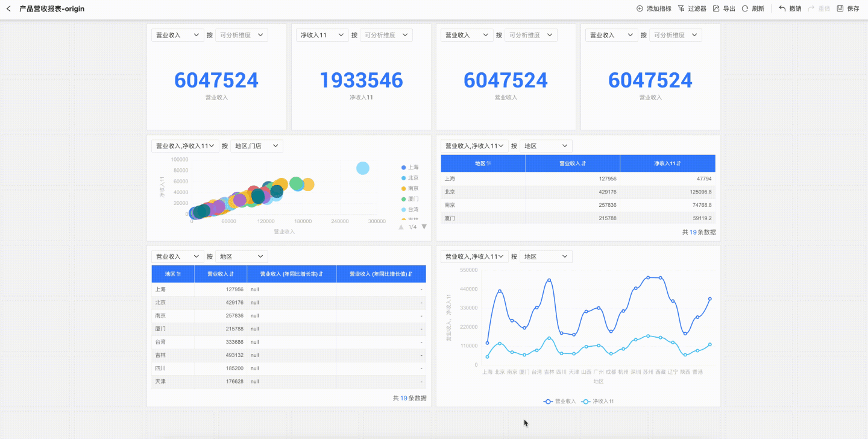868x439 pixels.
Task: Undo last change with 撤销 arrow
Action: 782,9
